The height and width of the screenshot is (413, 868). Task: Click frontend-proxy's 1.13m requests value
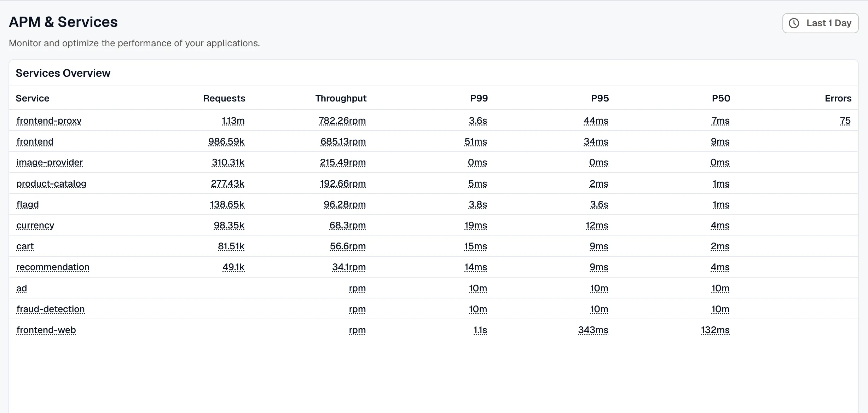pyautogui.click(x=233, y=121)
